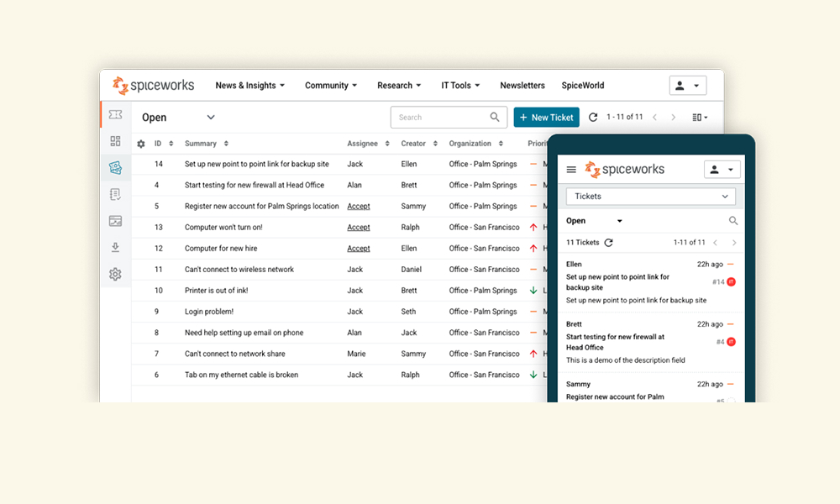The width and height of the screenshot is (840, 504).
Task: Open the settings gear in sidebar
Action: tap(115, 274)
